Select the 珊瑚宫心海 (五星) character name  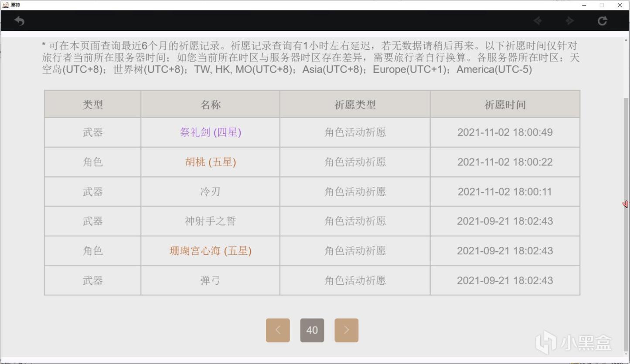point(211,251)
